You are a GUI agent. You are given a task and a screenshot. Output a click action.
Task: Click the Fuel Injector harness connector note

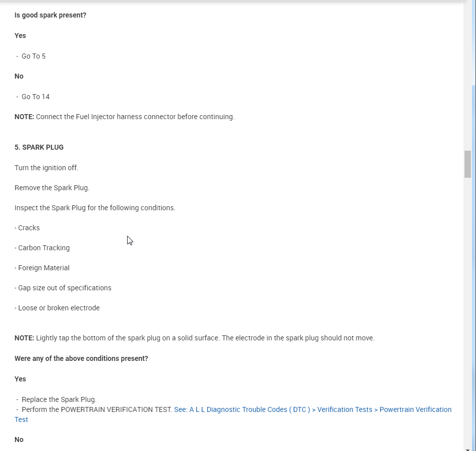click(125, 117)
